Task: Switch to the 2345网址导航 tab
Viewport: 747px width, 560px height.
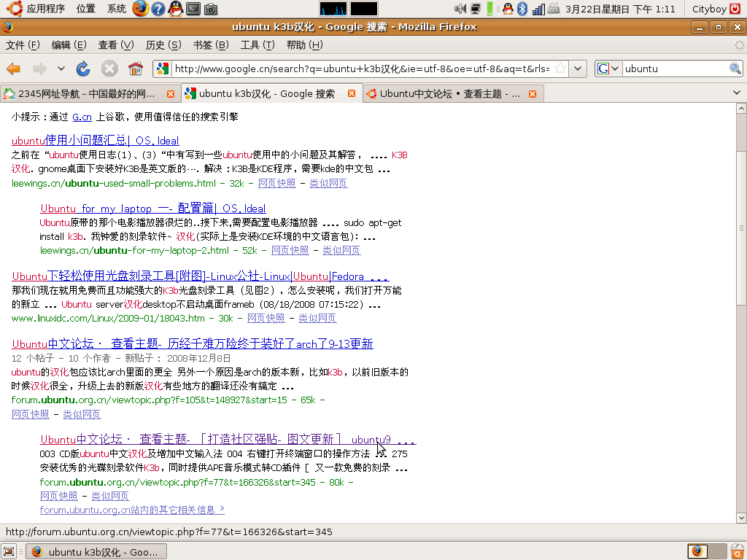Action: pos(86,94)
